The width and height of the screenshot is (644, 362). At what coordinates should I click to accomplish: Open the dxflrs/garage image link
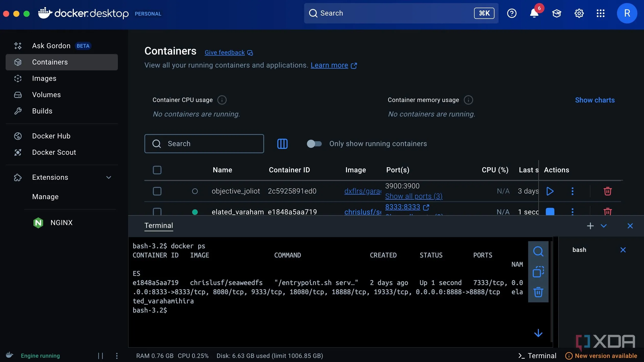[x=363, y=191]
